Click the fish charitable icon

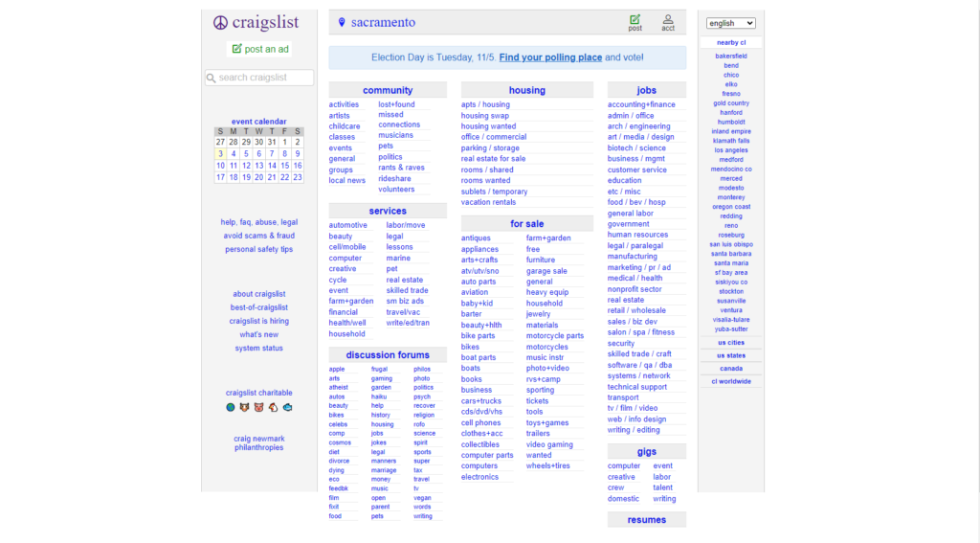[287, 407]
